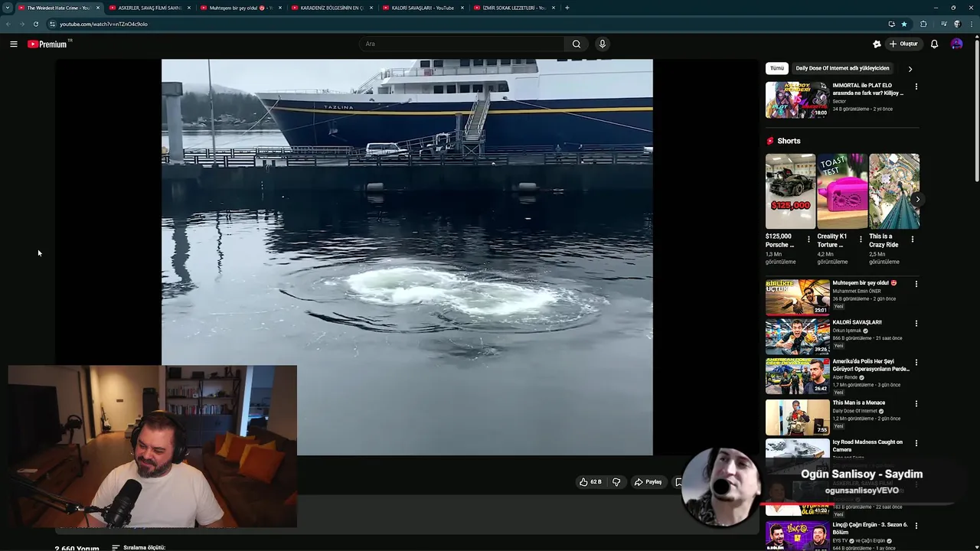Switch to KALORİ SAVAŞLARI browser tab
Screen dimensions: 980x551
pos(423,8)
